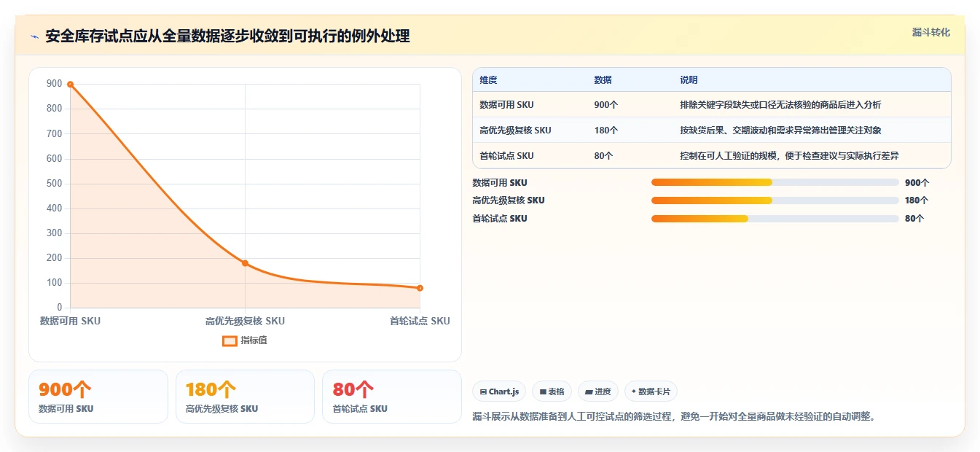This screenshot has width=980, height=452.
Task: Click the 维度 column header
Action: point(488,80)
